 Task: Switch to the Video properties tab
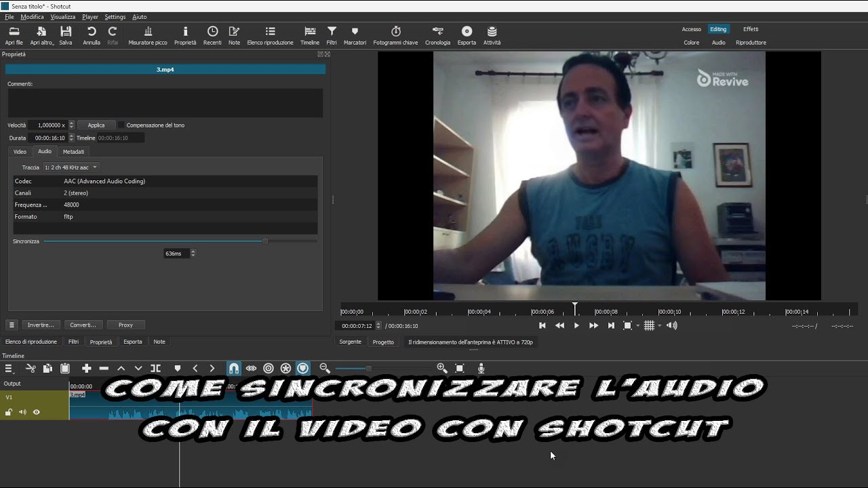[x=20, y=152]
